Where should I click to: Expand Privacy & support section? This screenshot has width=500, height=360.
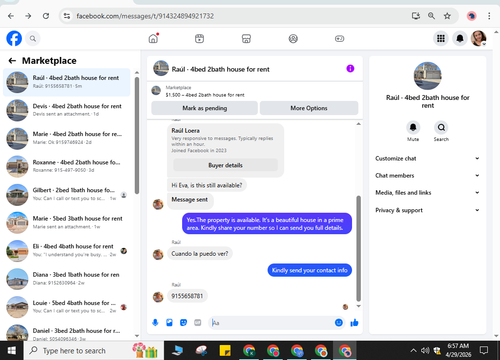pos(427,210)
